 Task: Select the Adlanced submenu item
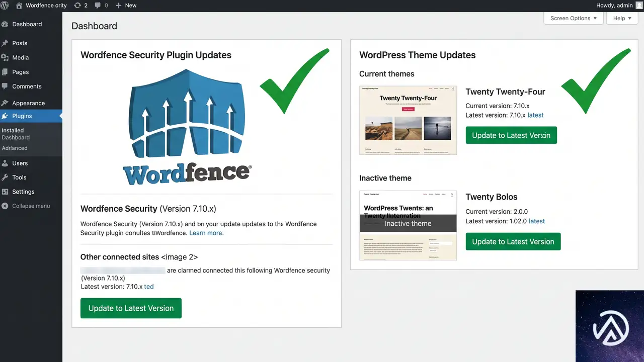click(x=15, y=148)
